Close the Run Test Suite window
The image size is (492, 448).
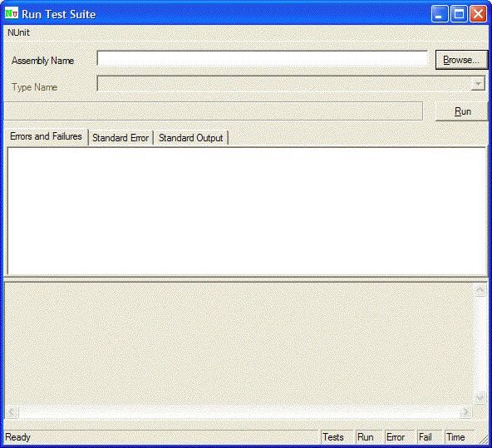pyautogui.click(x=478, y=14)
